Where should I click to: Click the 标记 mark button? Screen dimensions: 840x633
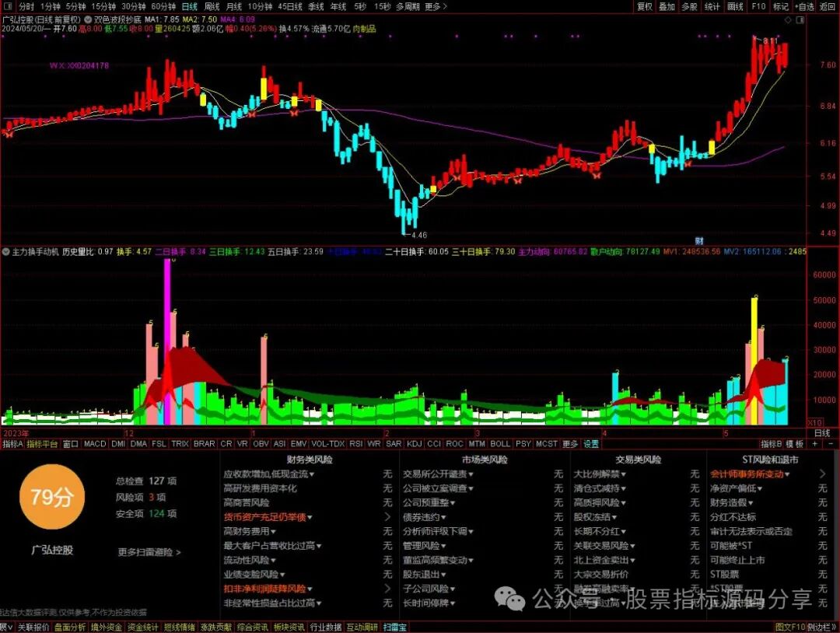pyautogui.click(x=781, y=6)
